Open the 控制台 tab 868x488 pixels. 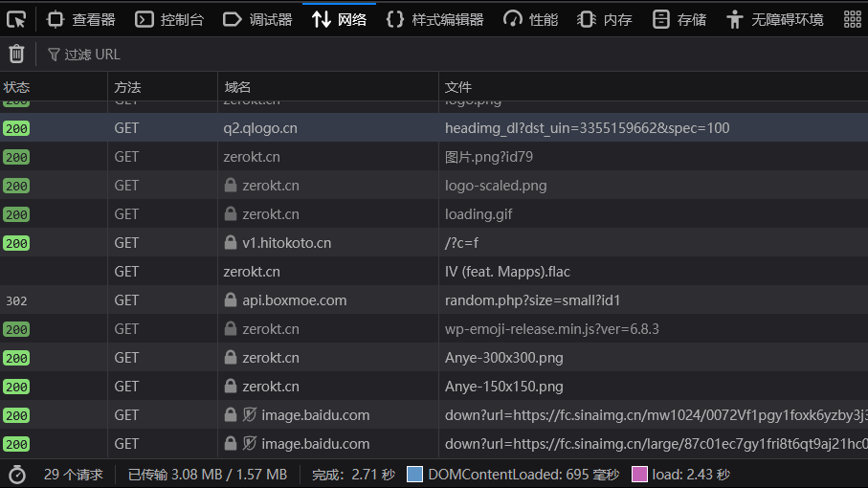(169, 19)
